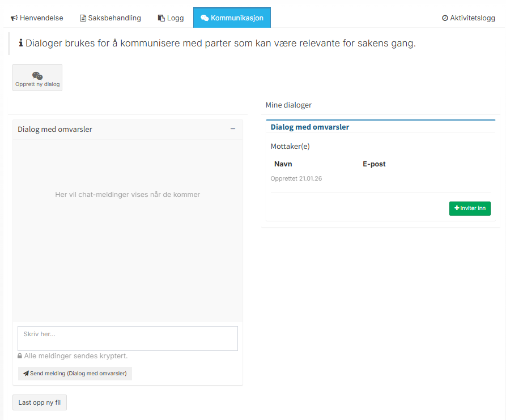This screenshot has height=420, width=506.
Task: Click the info icon before the Dialoger text
Action: point(21,43)
